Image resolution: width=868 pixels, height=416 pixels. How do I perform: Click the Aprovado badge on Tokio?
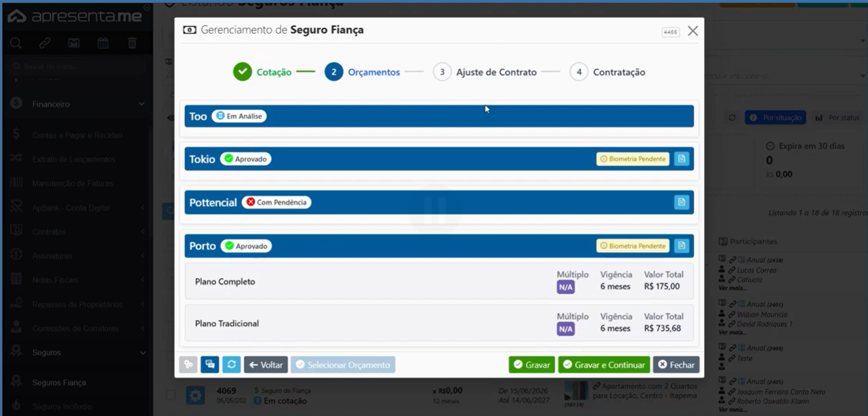(x=246, y=159)
